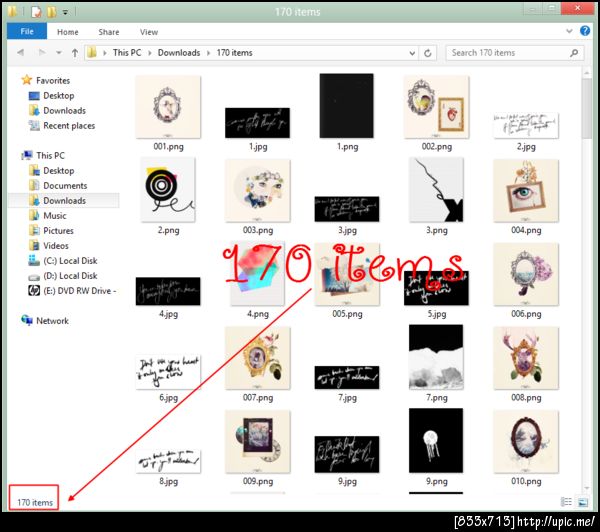Image resolution: width=600 pixels, height=532 pixels.
Task: Select the 9.jpg thumbnail
Action: pos(347,454)
